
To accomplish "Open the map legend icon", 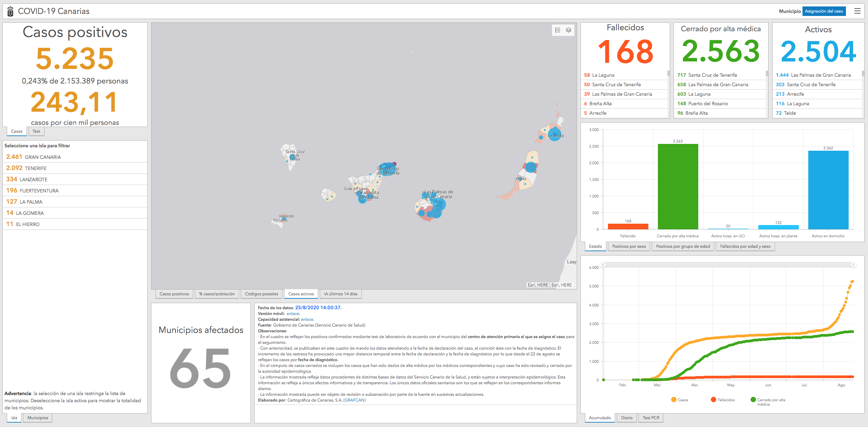I will (558, 30).
